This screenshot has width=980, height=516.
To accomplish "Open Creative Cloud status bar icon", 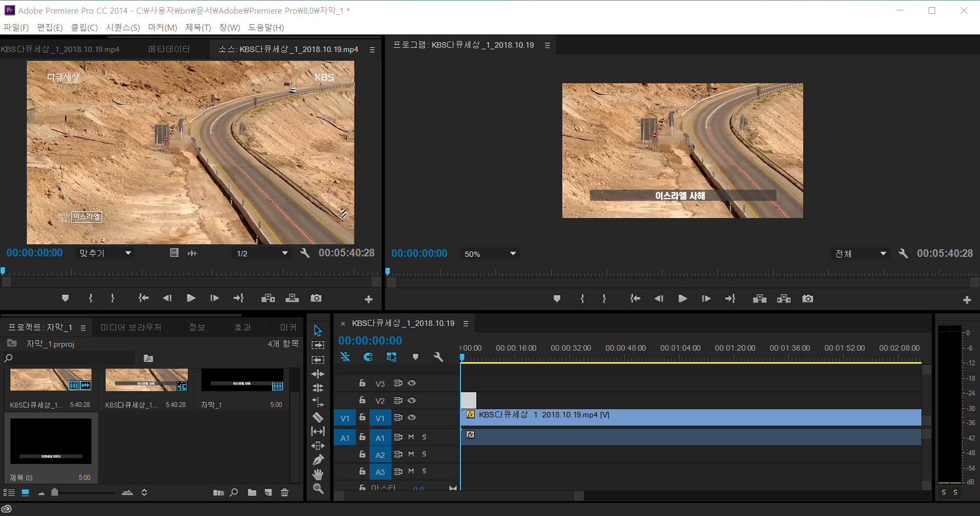I will point(7,509).
